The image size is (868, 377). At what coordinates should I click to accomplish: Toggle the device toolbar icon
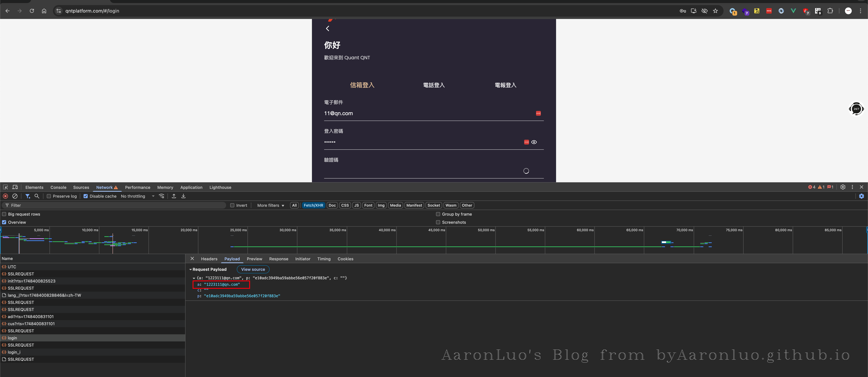tap(15, 187)
